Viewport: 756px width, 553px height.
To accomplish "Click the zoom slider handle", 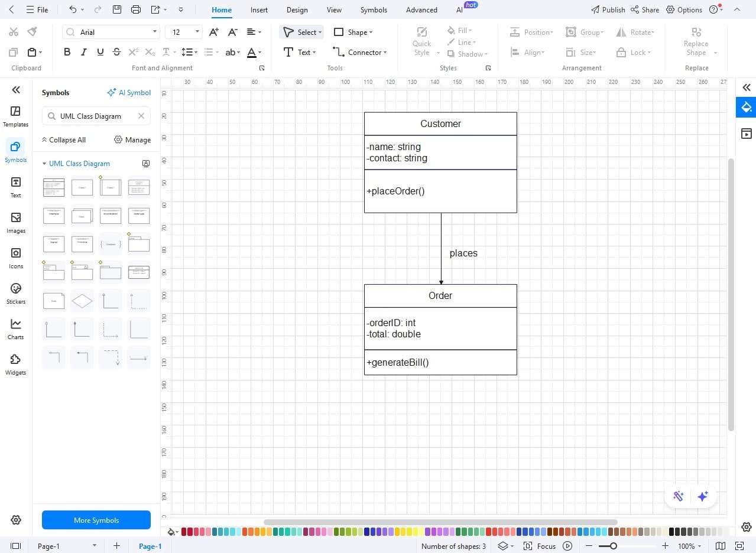I will pos(614,546).
